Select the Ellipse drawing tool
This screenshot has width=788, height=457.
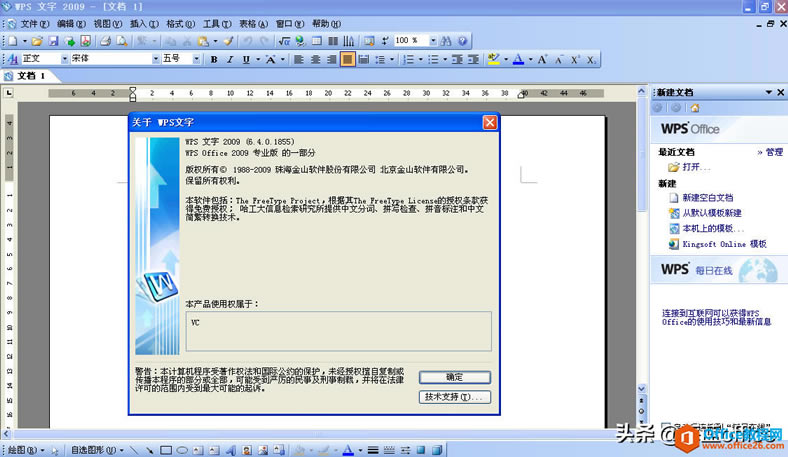point(182,450)
